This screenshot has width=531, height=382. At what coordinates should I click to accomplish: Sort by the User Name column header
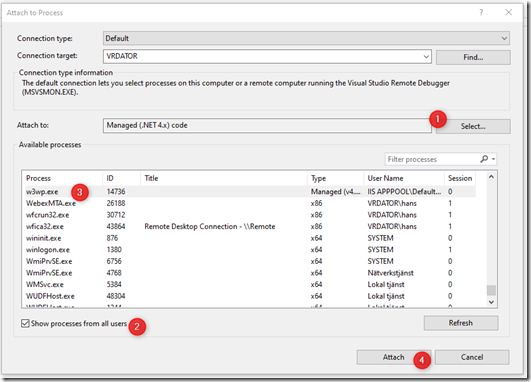tap(404, 178)
